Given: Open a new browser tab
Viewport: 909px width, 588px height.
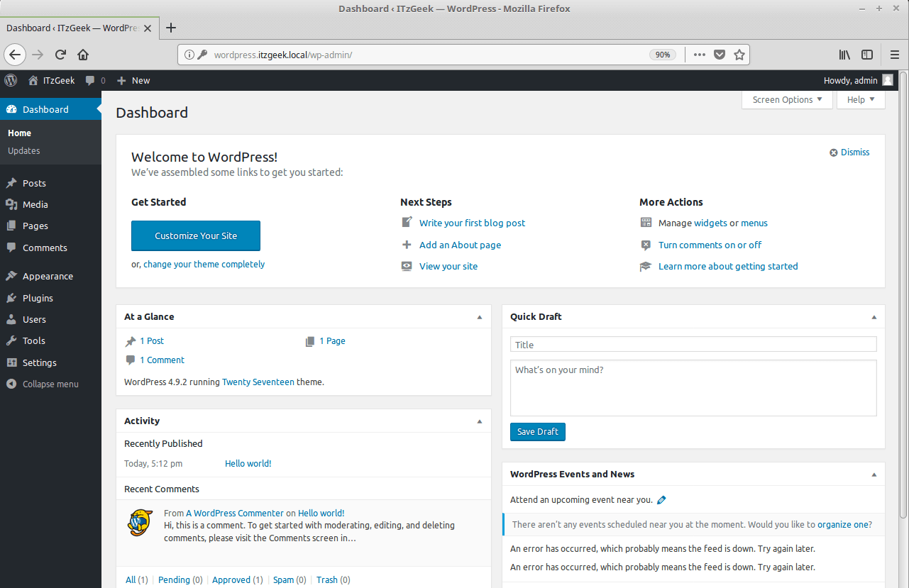Looking at the screenshot, I should pyautogui.click(x=170, y=28).
